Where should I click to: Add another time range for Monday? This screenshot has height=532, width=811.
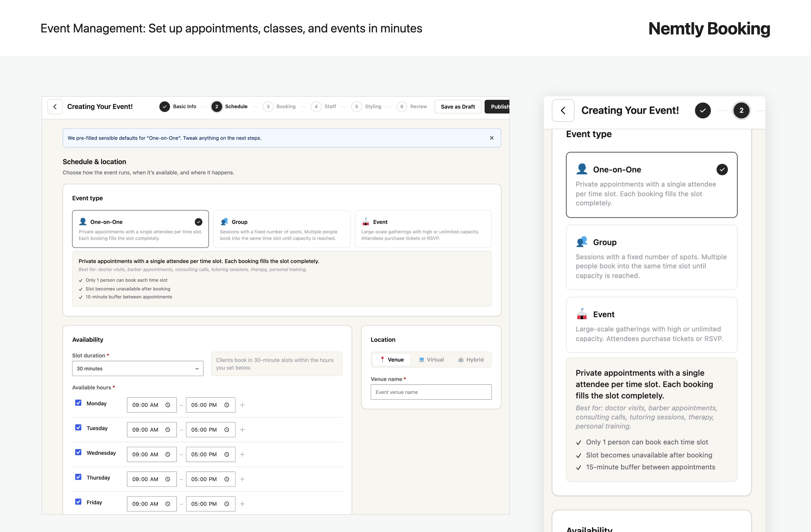click(242, 405)
